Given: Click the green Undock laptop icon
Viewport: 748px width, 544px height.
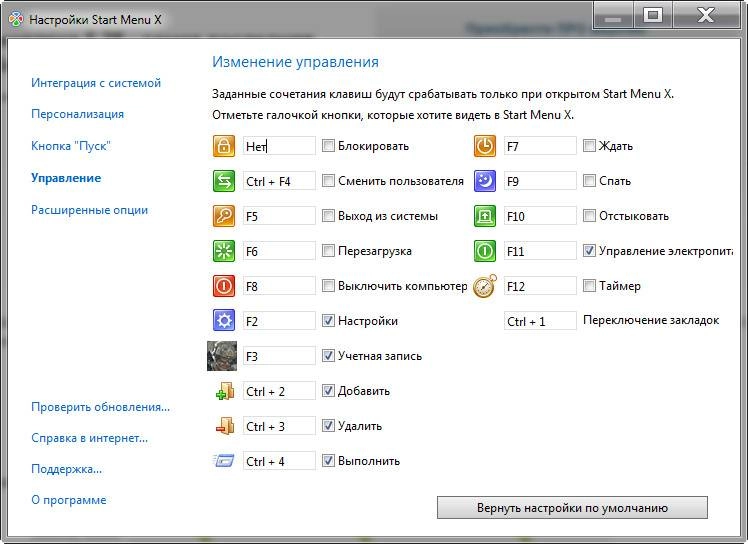Looking at the screenshot, I should (x=485, y=216).
